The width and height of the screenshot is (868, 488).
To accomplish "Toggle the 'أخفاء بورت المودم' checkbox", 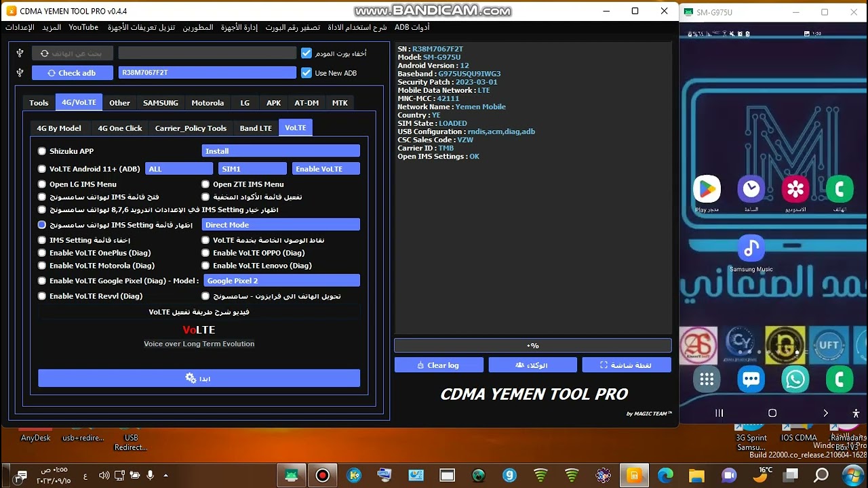I will pyautogui.click(x=307, y=53).
